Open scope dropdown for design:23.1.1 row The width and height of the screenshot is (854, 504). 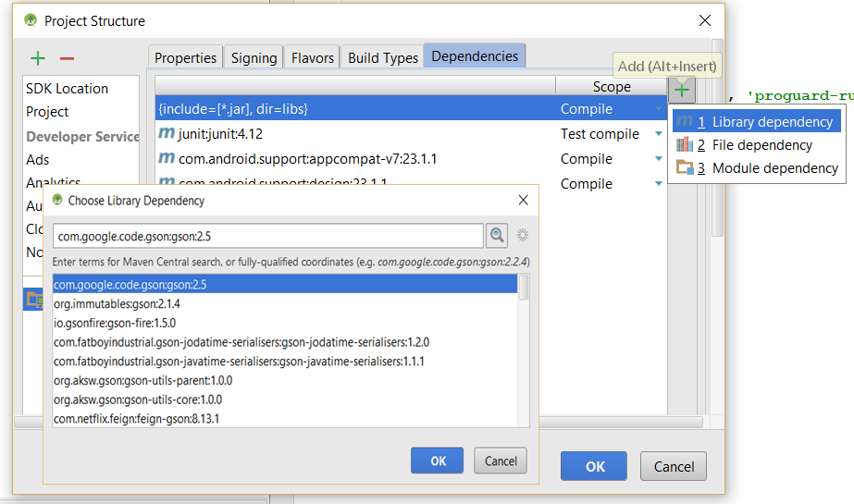pos(659,184)
